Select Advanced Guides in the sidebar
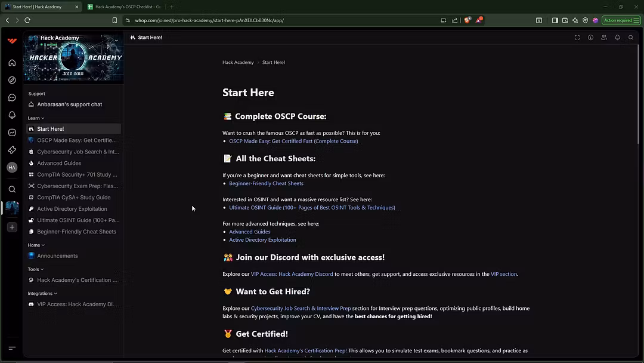This screenshot has height=363, width=644. pos(59,163)
